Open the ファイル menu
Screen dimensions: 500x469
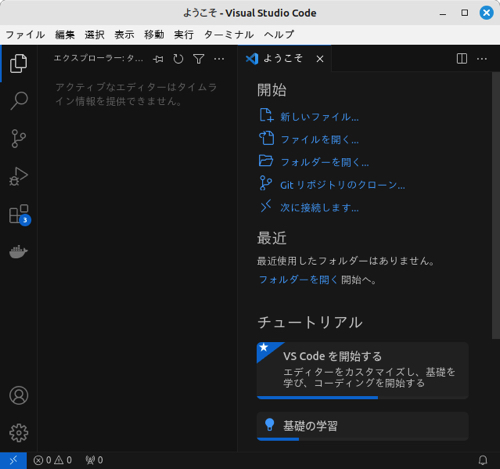coord(25,35)
